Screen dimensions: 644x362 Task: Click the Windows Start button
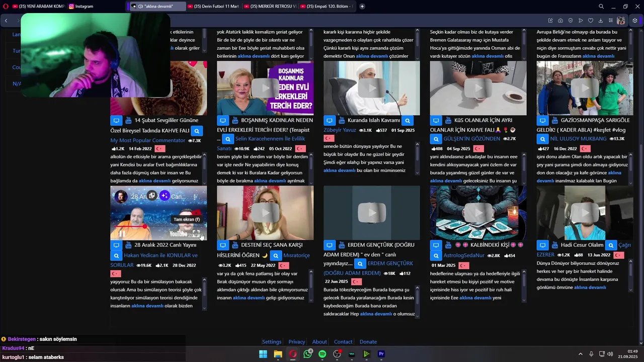click(263, 354)
